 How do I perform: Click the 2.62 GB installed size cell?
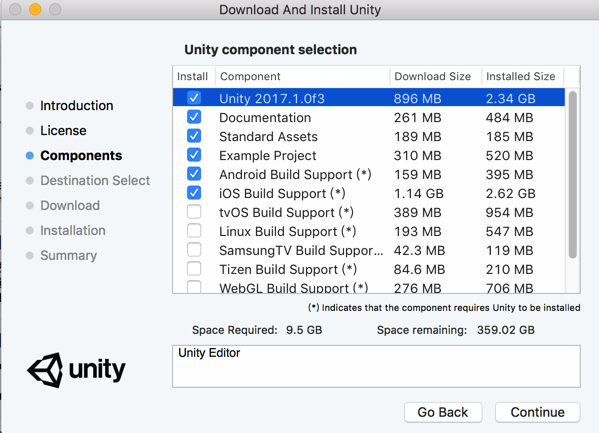[511, 194]
